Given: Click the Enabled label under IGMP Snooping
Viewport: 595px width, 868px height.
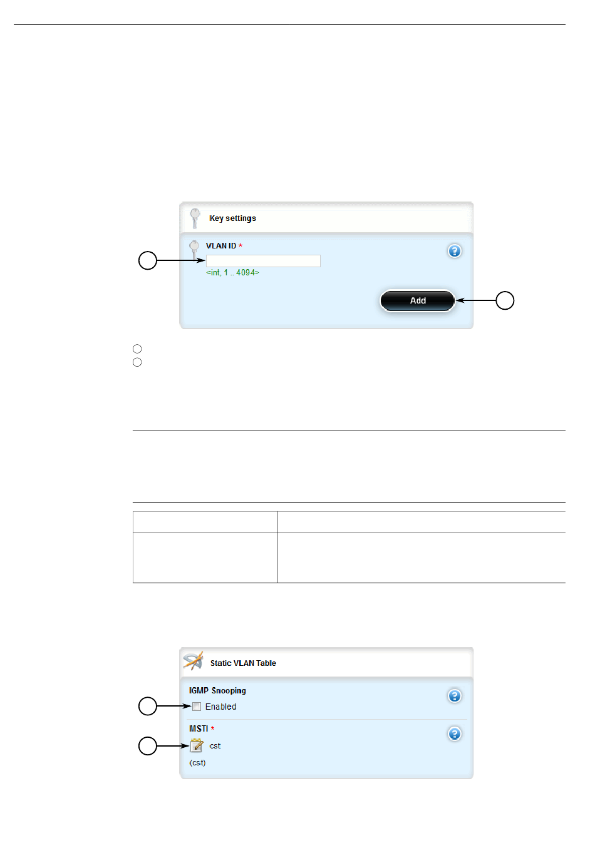Looking at the screenshot, I should pyautogui.click(x=221, y=707).
